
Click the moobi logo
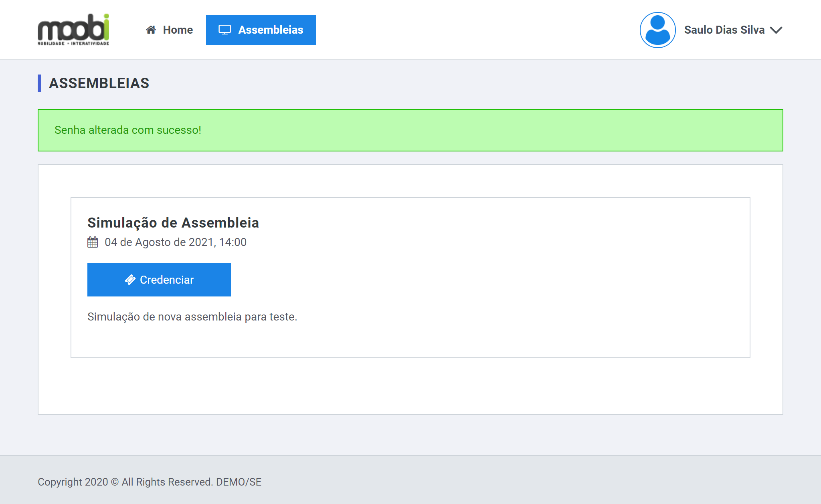(73, 30)
